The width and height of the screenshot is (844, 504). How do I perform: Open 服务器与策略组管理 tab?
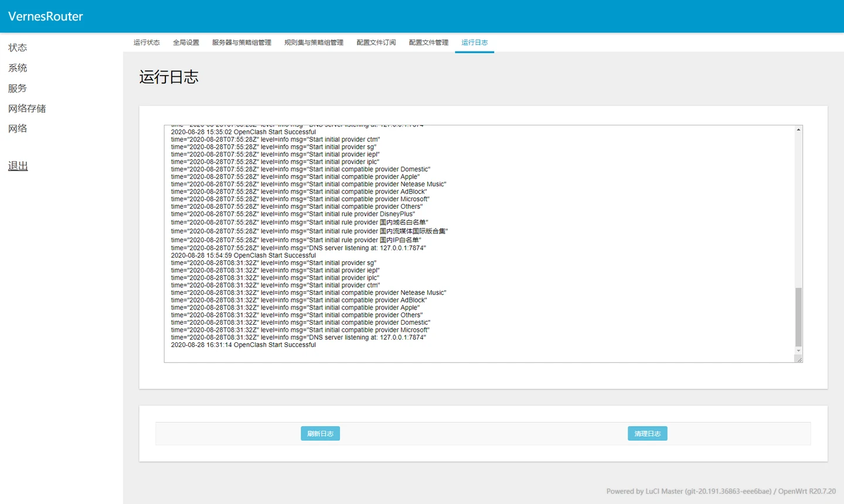pos(241,42)
